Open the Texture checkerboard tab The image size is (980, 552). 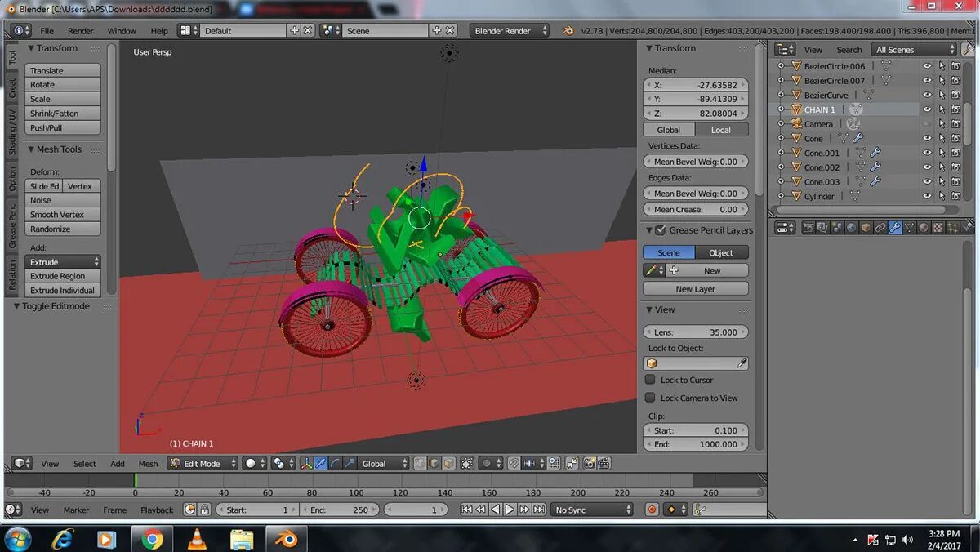pos(938,228)
